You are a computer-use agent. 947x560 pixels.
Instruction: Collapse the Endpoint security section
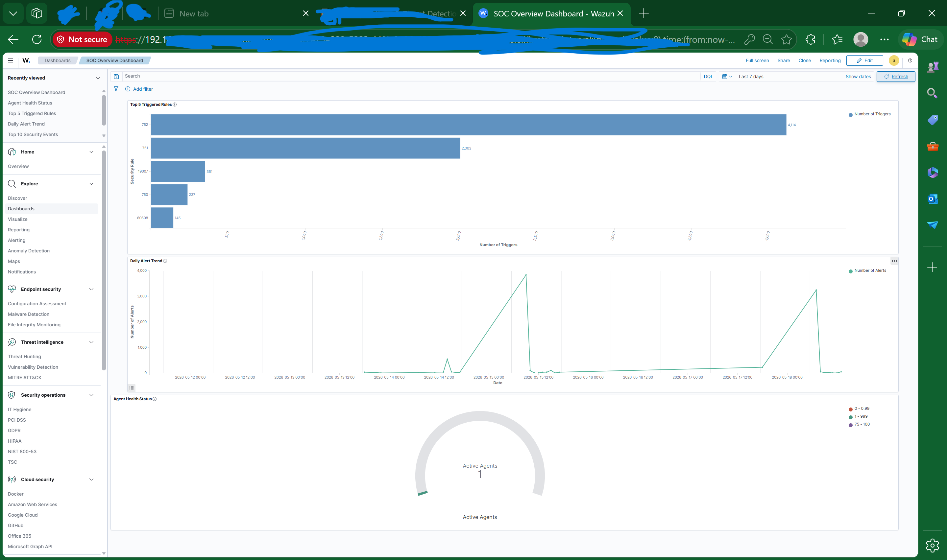(x=91, y=289)
